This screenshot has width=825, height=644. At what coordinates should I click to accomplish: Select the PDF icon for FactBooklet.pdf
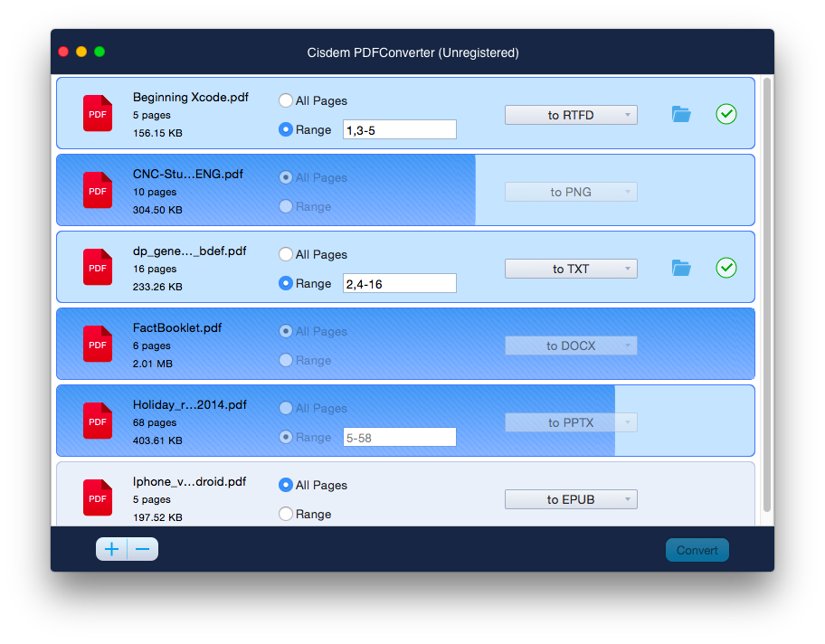[x=97, y=344]
